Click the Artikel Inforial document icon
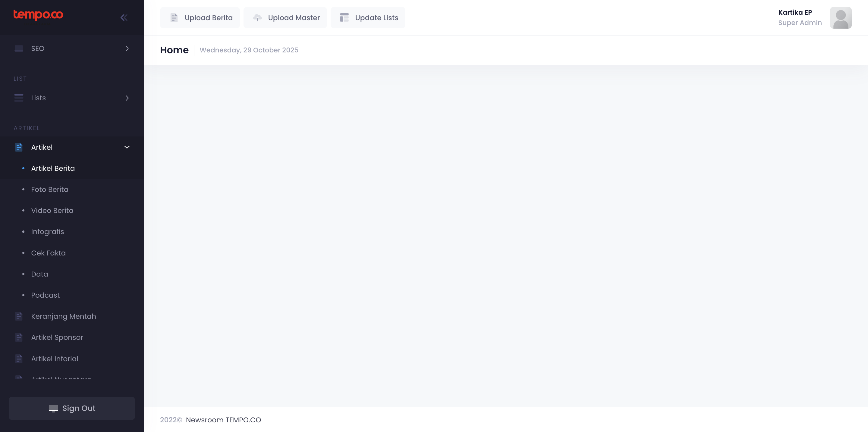Screen dimensions: 868x432 [x=19, y=358]
